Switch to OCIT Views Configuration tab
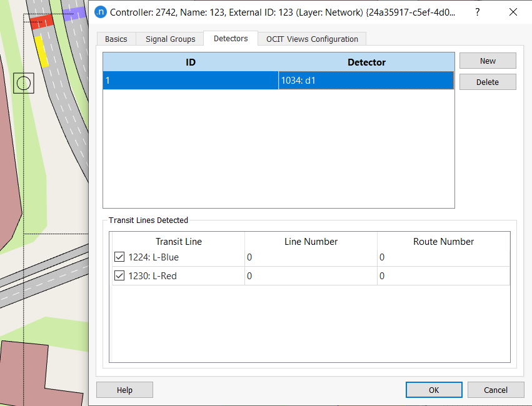The height and width of the screenshot is (406, 532). click(x=311, y=38)
